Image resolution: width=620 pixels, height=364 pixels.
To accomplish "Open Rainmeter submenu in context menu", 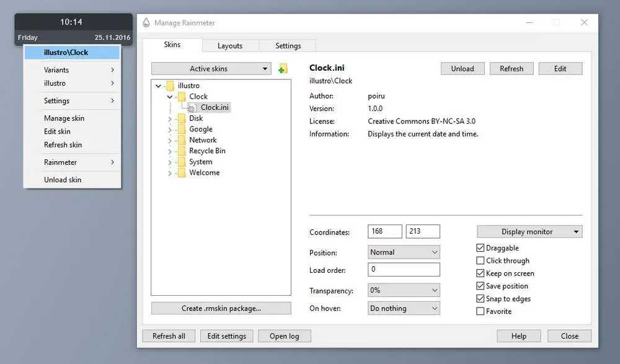I will (72, 162).
